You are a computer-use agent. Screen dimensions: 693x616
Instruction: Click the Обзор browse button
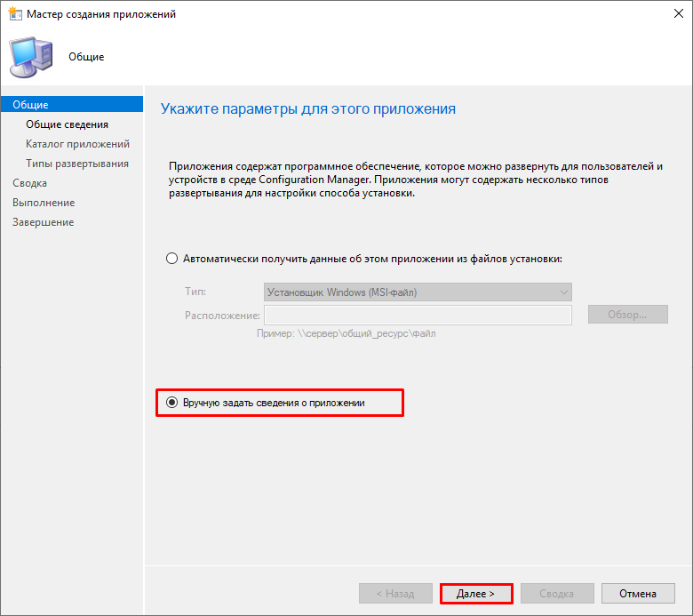pos(627,315)
